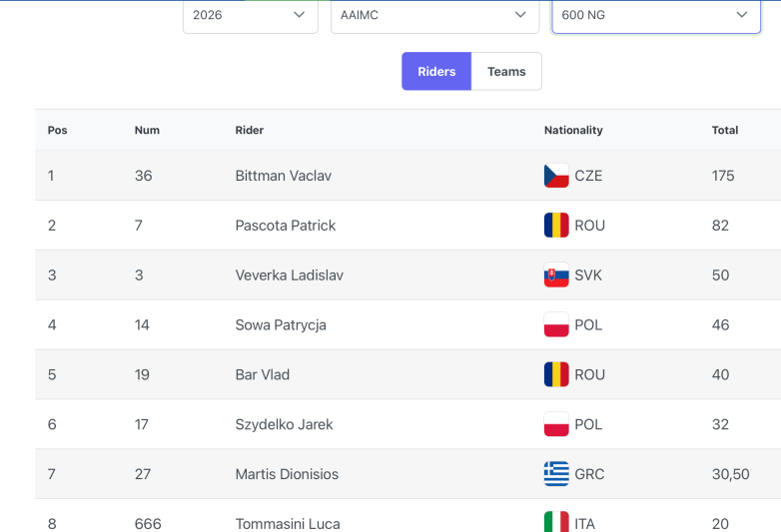The width and height of the screenshot is (781, 532).
Task: Click the Romanian flag in Pascota Patrick's row
Action: coord(556,226)
